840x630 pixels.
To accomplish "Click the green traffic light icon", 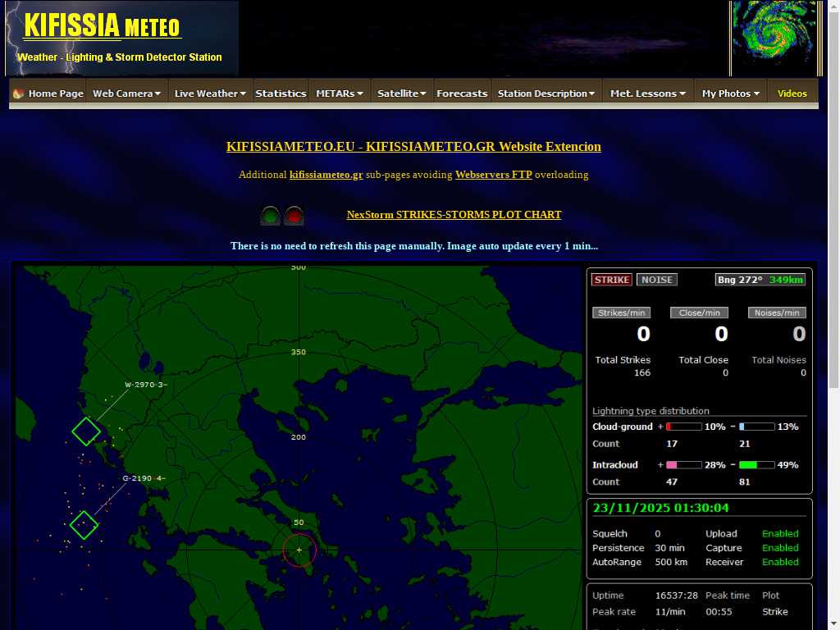I will [x=270, y=216].
